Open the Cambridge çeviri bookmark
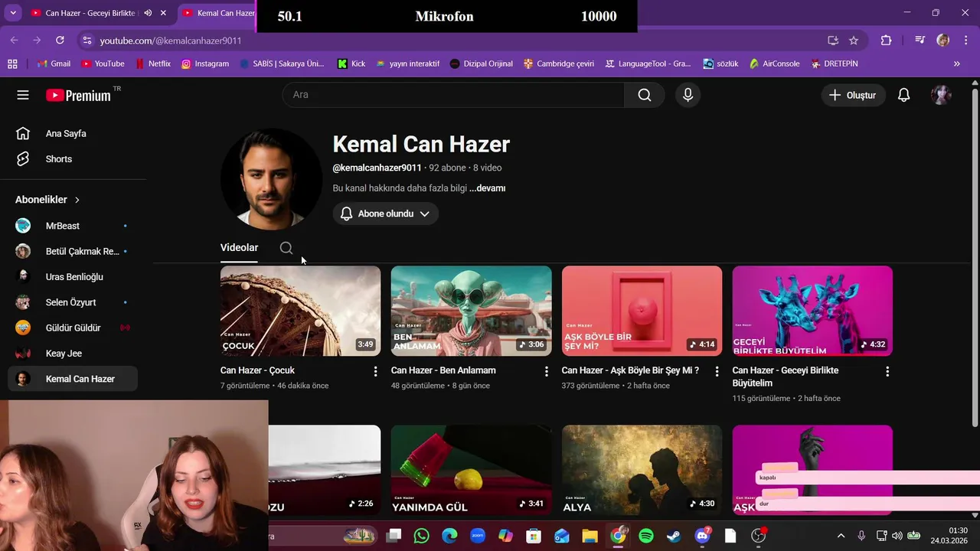Viewport: 980px width, 551px height. pos(559,64)
